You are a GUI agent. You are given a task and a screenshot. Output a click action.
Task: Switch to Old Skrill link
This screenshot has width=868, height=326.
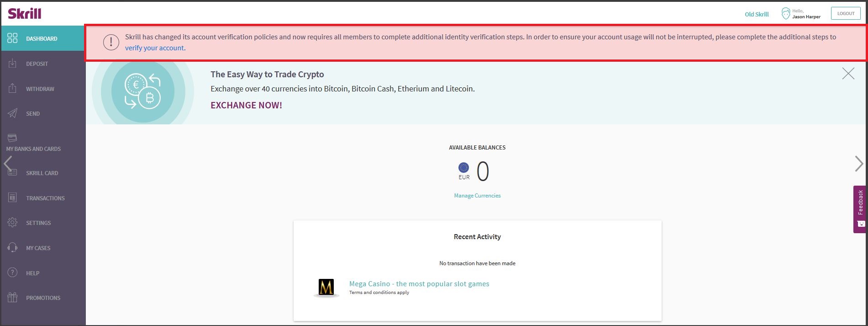pyautogui.click(x=757, y=14)
